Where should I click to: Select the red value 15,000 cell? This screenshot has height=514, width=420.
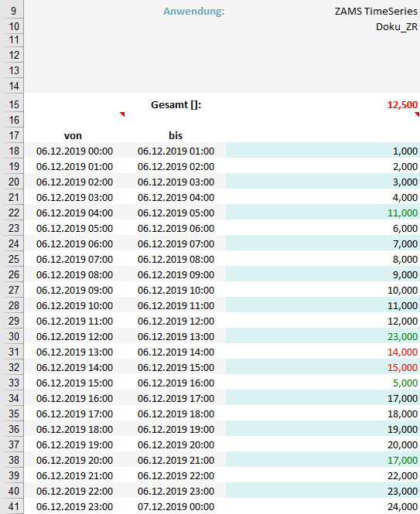click(x=323, y=367)
